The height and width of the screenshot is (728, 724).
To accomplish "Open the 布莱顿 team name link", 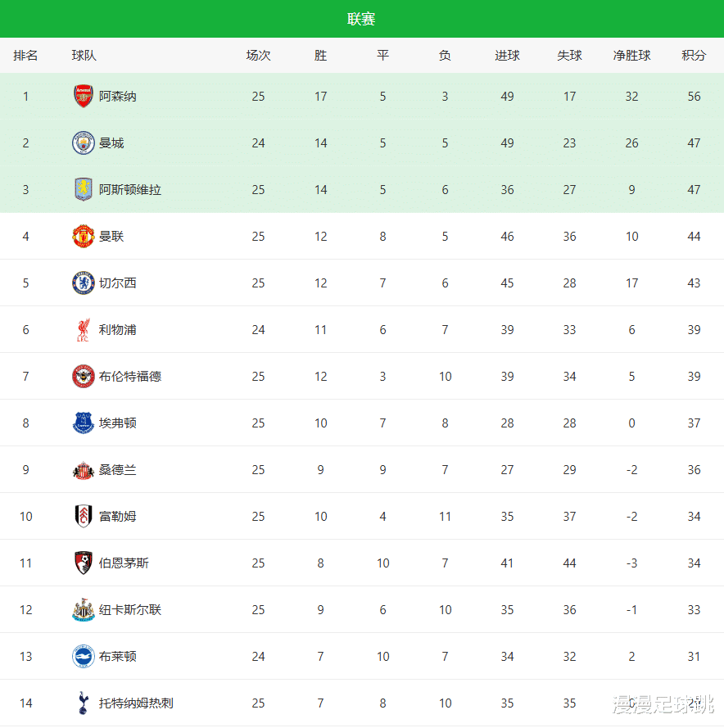I will click(x=118, y=657).
